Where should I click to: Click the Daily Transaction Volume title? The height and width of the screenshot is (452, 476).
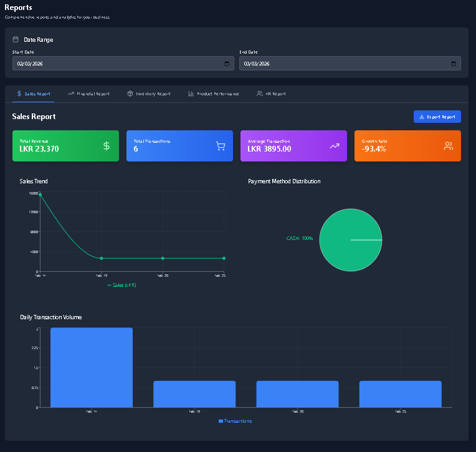(x=51, y=317)
